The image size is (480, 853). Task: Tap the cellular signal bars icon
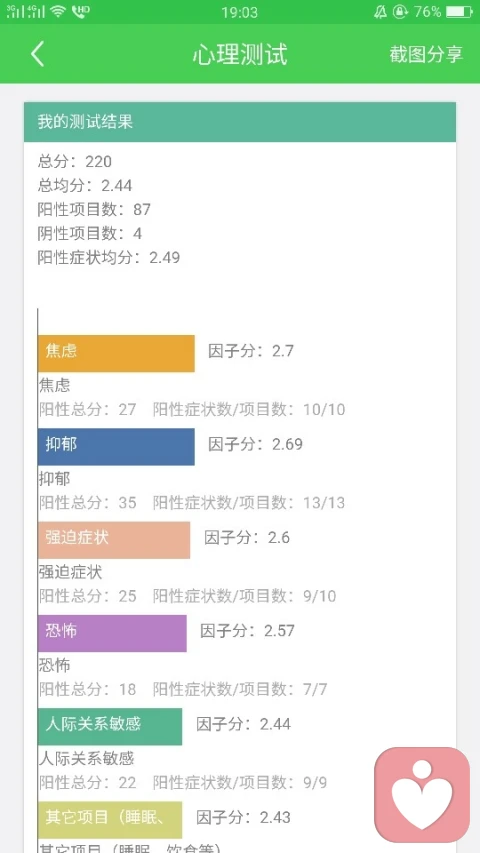[x=26, y=11]
